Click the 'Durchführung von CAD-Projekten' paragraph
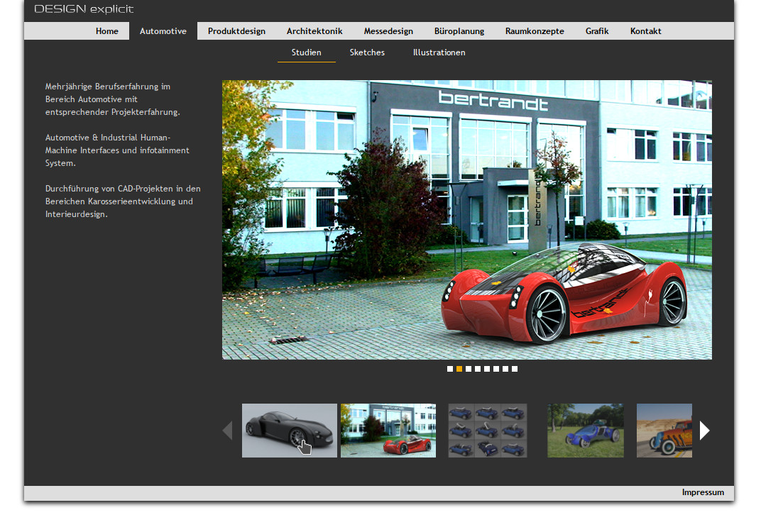The width and height of the screenshot is (761, 532). (123, 201)
